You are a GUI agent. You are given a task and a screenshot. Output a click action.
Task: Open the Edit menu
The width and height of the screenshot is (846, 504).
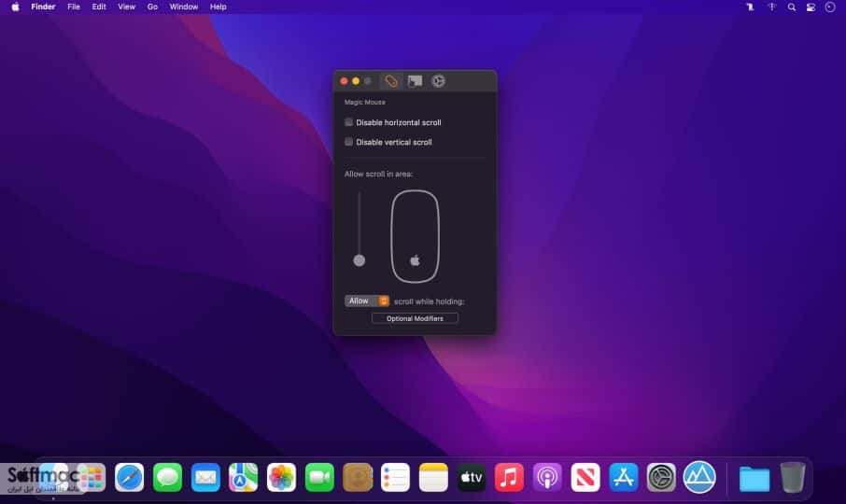(x=99, y=7)
